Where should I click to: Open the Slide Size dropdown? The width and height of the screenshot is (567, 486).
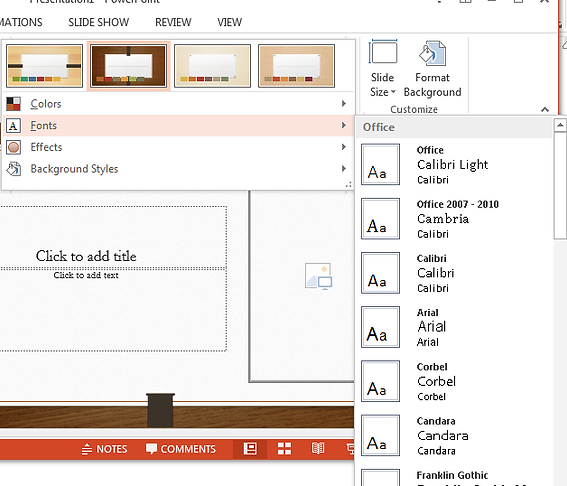(x=383, y=69)
